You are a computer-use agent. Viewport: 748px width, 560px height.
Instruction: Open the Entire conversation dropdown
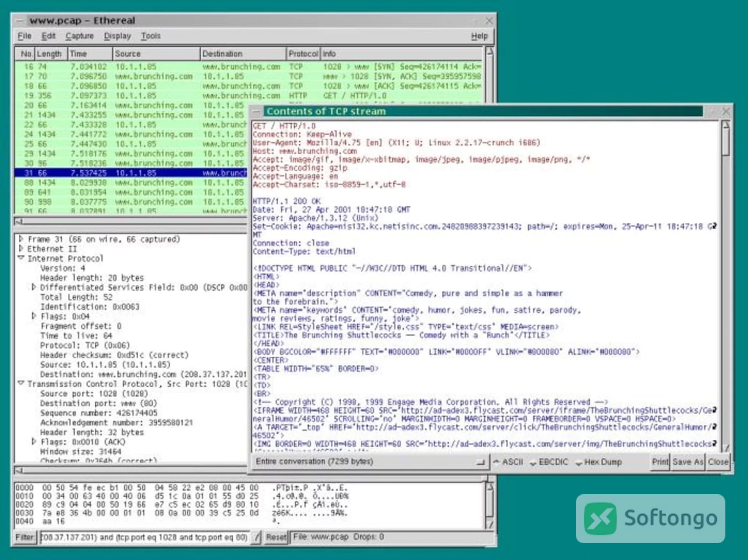tap(370, 461)
